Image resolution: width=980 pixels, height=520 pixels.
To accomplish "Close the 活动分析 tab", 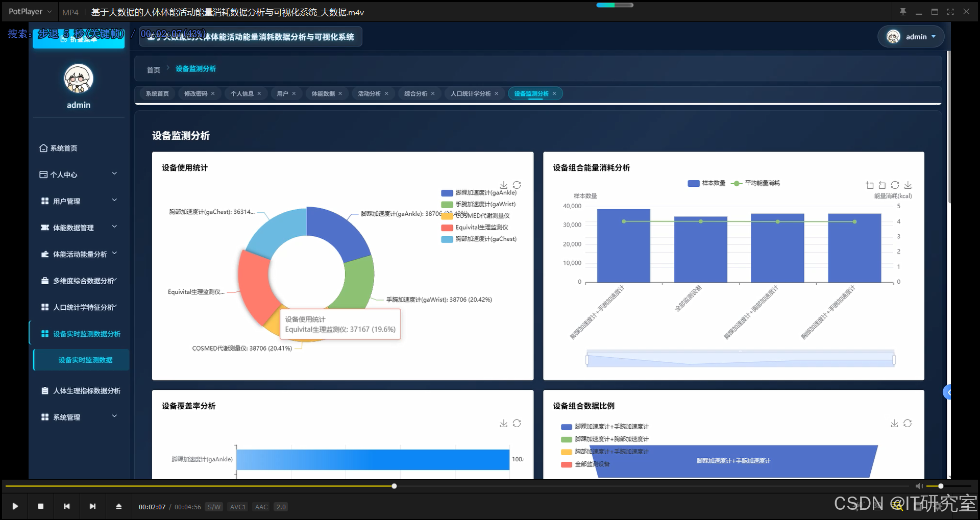I will [x=386, y=93].
